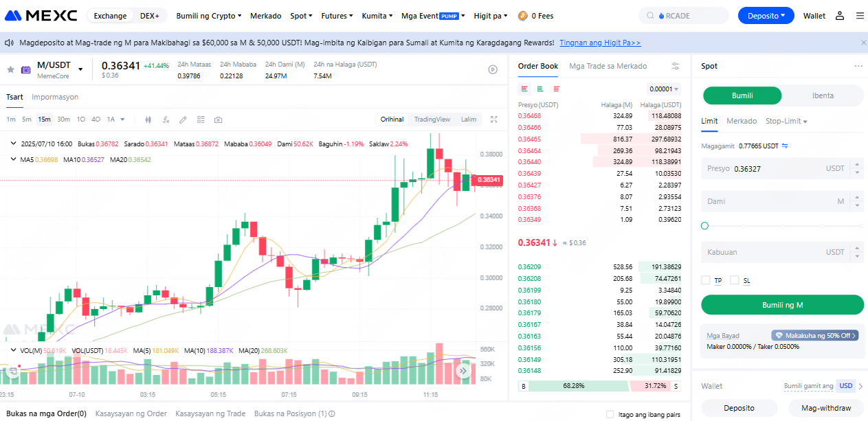Click the user profile icon

click(x=840, y=16)
